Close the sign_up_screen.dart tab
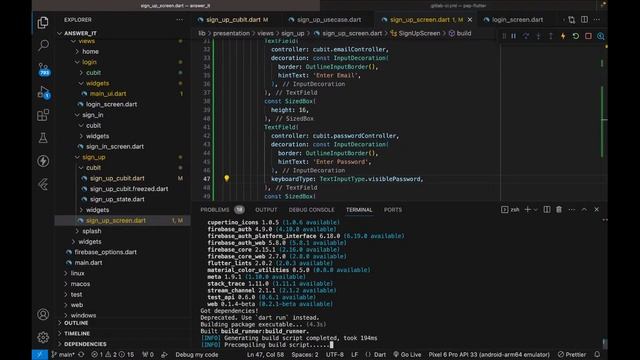640x360 pixels. pyautogui.click(x=470, y=20)
